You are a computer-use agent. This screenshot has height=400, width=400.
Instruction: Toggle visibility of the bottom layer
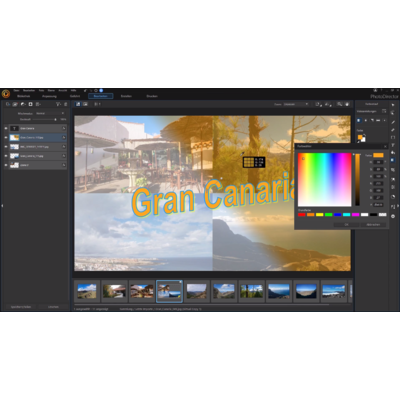pos(6,165)
